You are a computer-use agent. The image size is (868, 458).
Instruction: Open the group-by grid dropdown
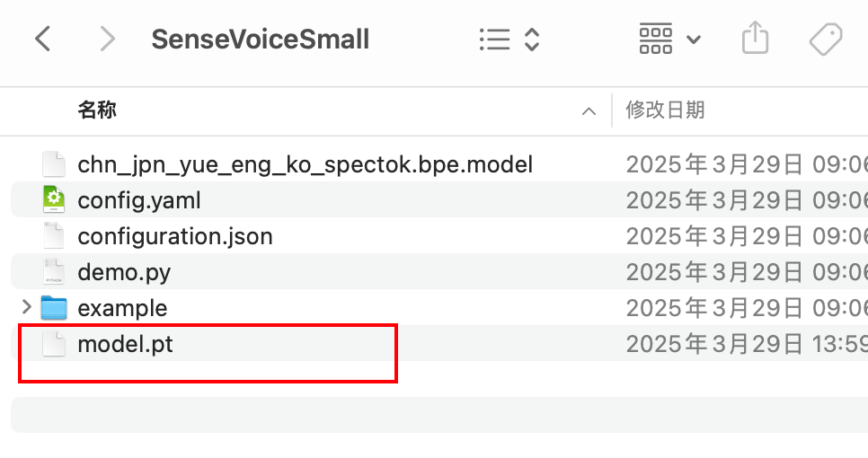(669, 40)
